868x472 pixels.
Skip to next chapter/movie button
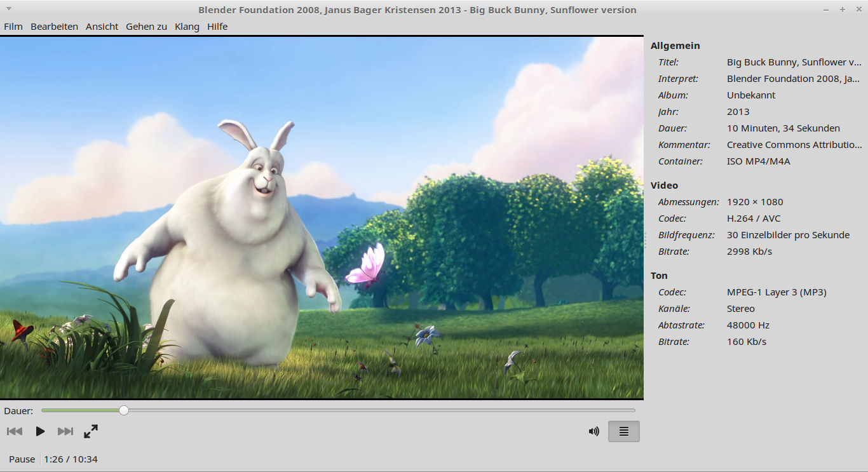click(65, 431)
